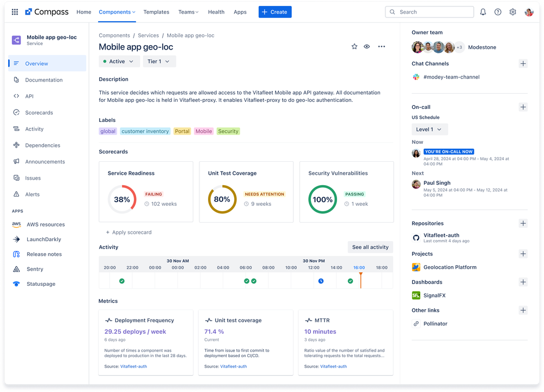Open user profile avatar menu

(529, 12)
